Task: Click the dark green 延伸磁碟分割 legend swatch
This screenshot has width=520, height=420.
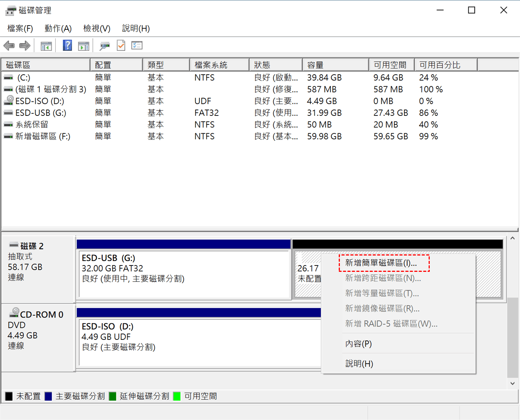Action: 113,396
